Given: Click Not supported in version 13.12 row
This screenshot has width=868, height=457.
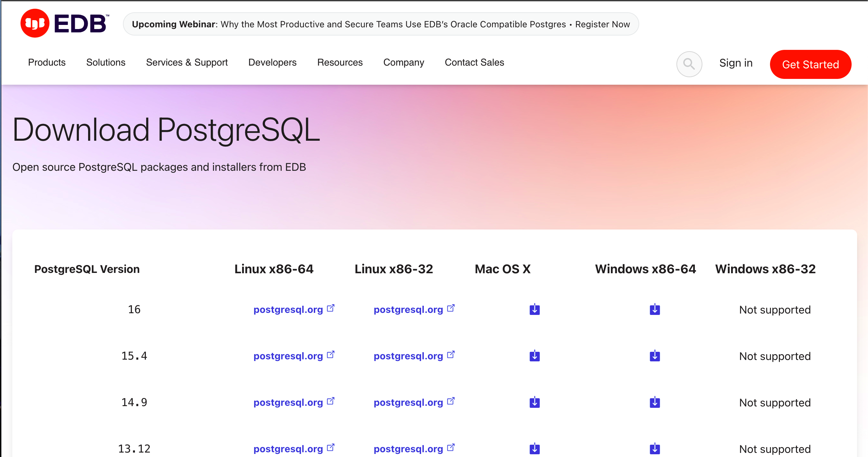Looking at the screenshot, I should 775,449.
